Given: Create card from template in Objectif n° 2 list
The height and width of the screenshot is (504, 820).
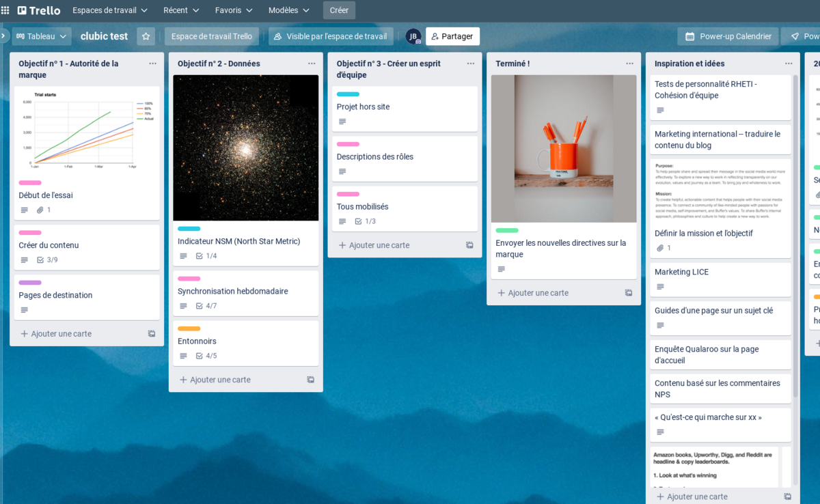Looking at the screenshot, I should [311, 380].
